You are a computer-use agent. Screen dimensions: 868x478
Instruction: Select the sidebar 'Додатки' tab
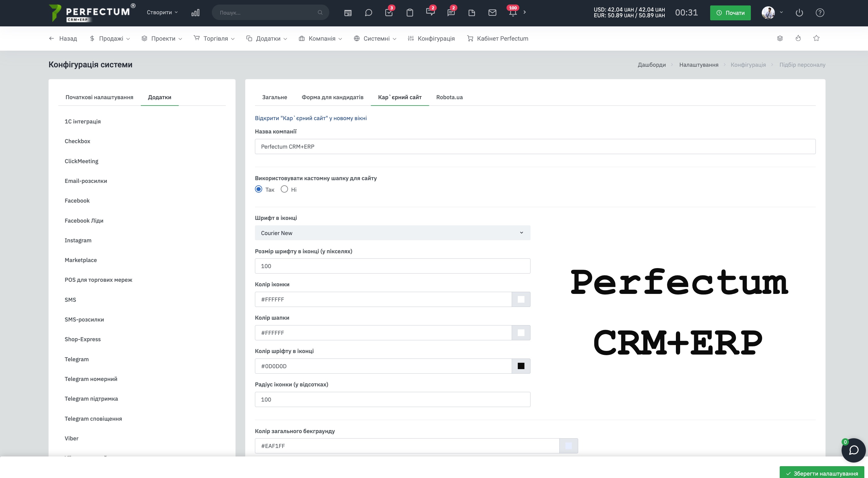[160, 97]
